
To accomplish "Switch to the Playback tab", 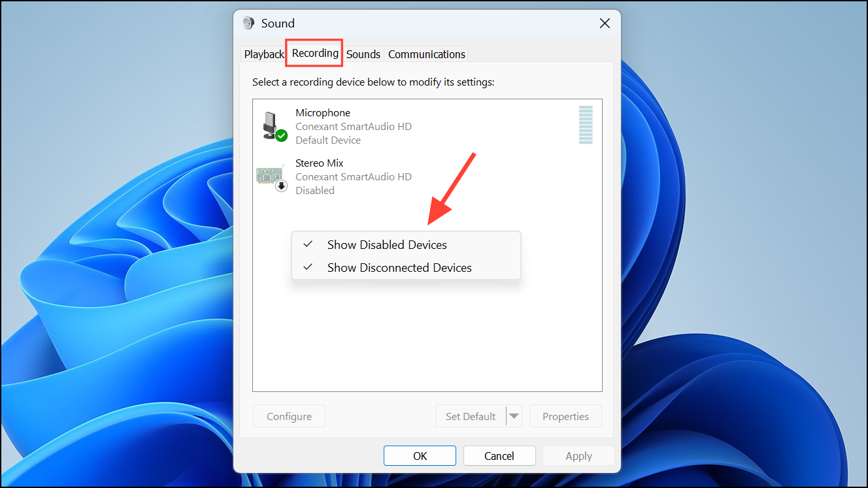I will tap(264, 54).
